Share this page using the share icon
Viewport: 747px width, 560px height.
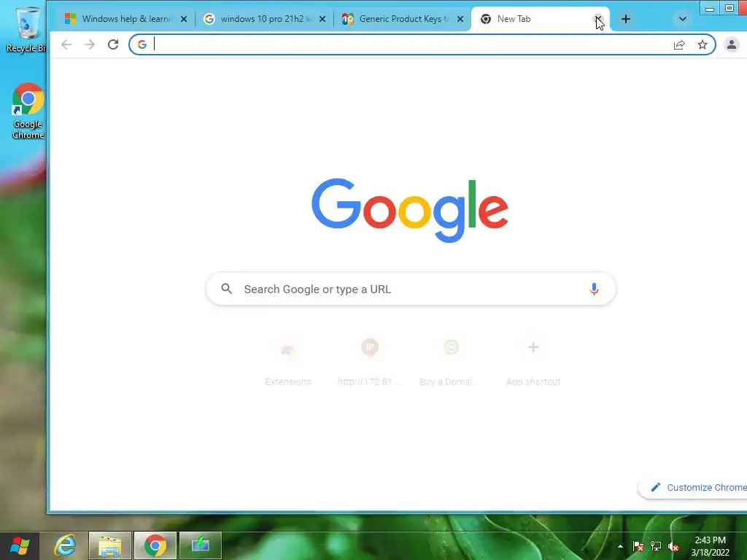tap(679, 44)
